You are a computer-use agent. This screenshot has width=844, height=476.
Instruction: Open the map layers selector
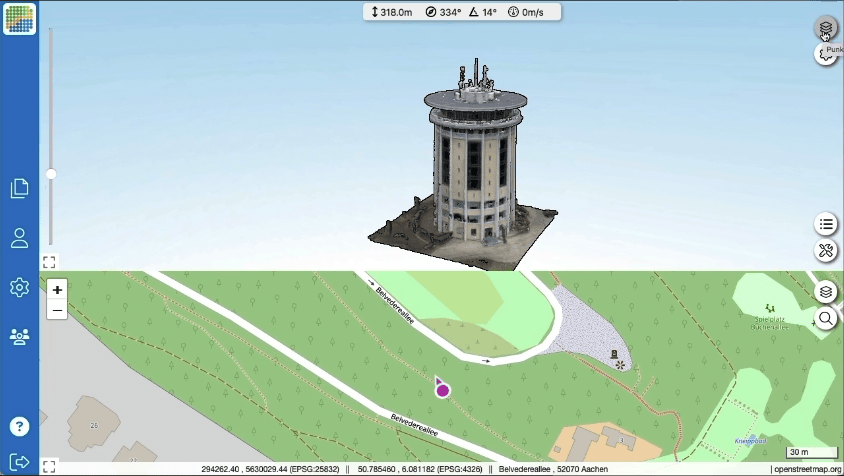pyautogui.click(x=825, y=292)
